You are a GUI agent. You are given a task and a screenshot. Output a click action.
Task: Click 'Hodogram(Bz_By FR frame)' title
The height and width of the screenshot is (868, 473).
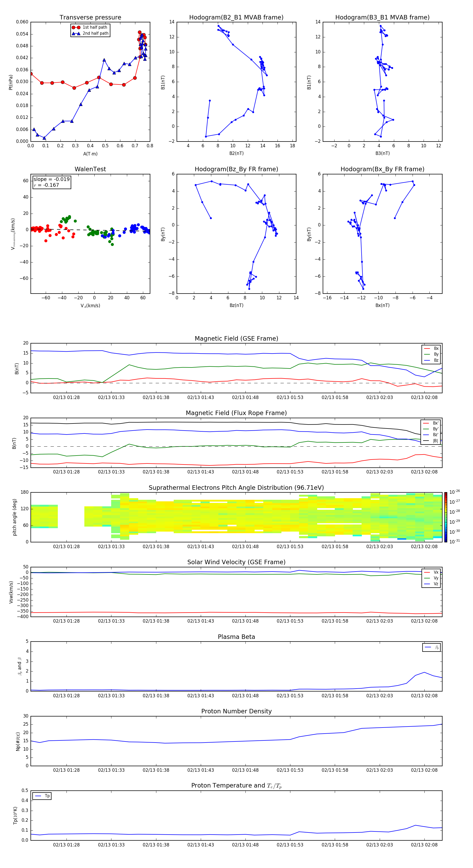click(236, 169)
